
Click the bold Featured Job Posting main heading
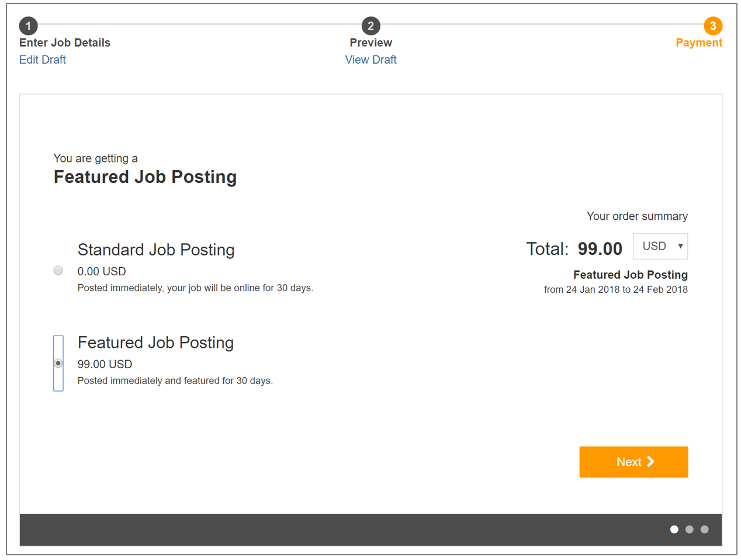[146, 177]
